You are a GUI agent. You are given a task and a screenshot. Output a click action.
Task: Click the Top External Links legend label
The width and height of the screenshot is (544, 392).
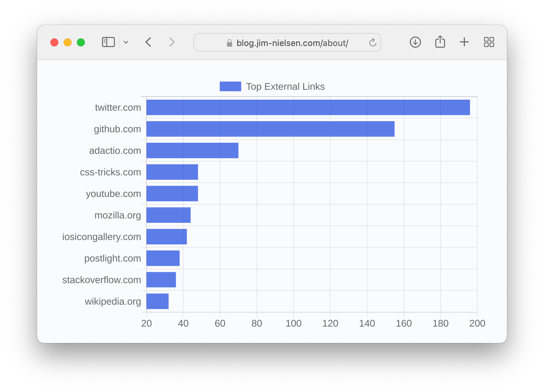pos(285,86)
